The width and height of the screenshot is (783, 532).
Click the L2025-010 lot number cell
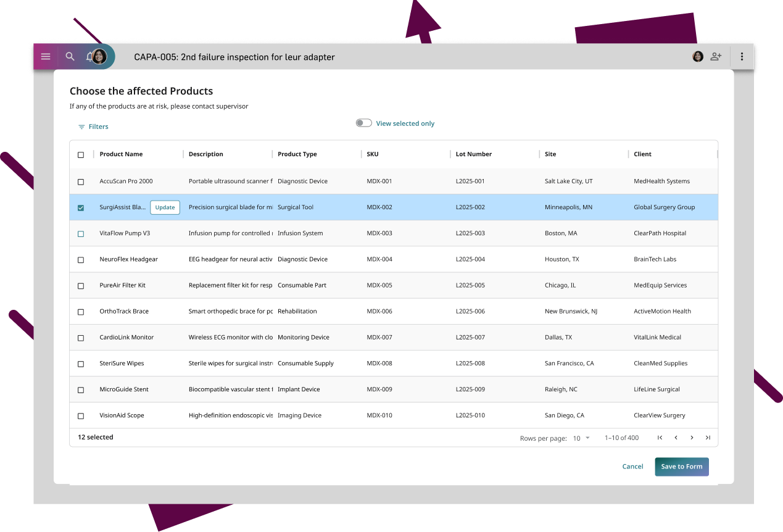click(470, 415)
